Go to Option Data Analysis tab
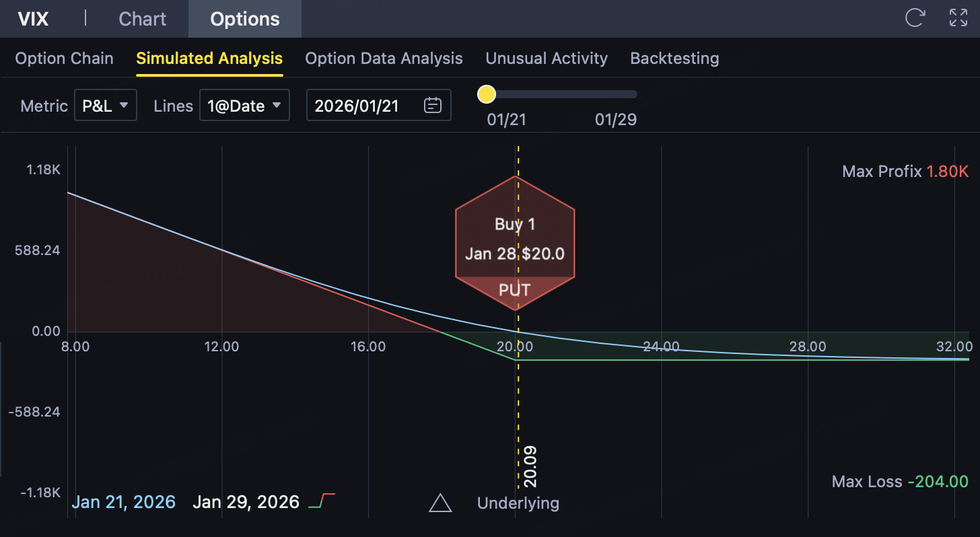 coord(384,59)
